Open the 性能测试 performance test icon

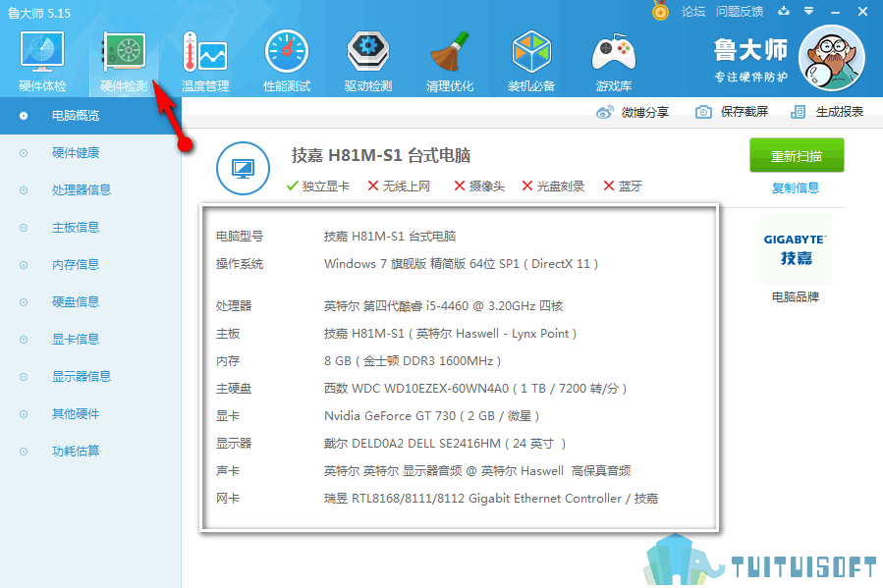point(287,61)
